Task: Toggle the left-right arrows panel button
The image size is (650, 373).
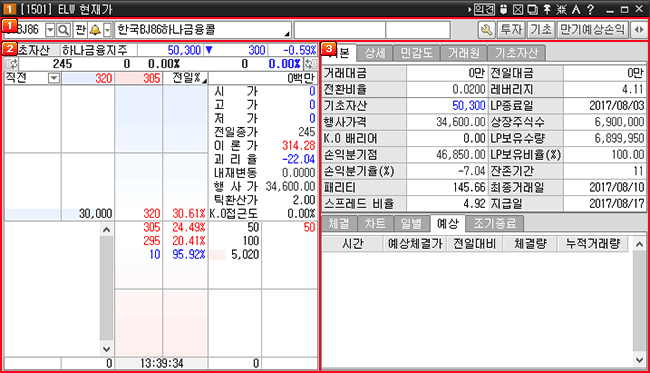Action: pyautogui.click(x=639, y=30)
